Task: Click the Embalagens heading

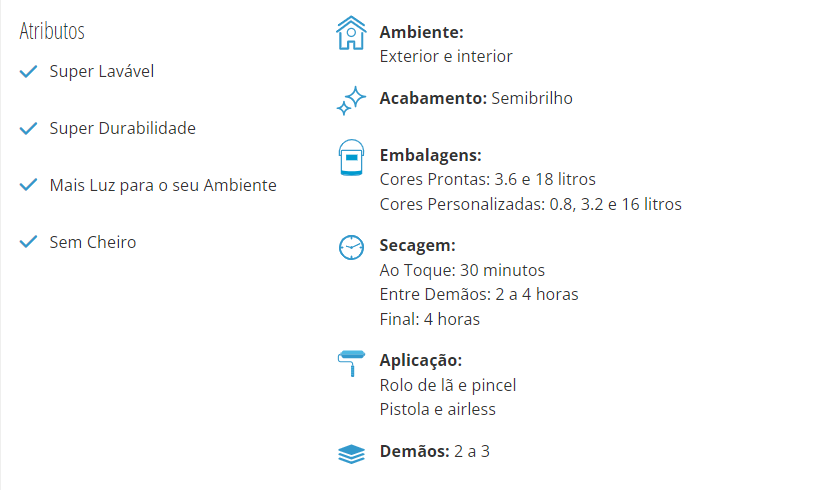Action: (430, 155)
